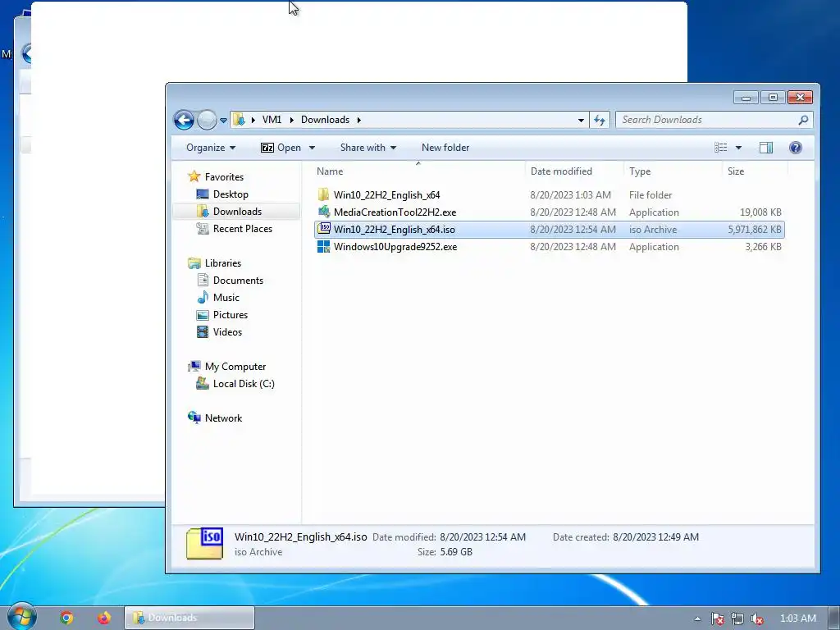Select the MediaCreationTool22H2.exe icon
The height and width of the screenshot is (630, 840).
pyautogui.click(x=323, y=212)
